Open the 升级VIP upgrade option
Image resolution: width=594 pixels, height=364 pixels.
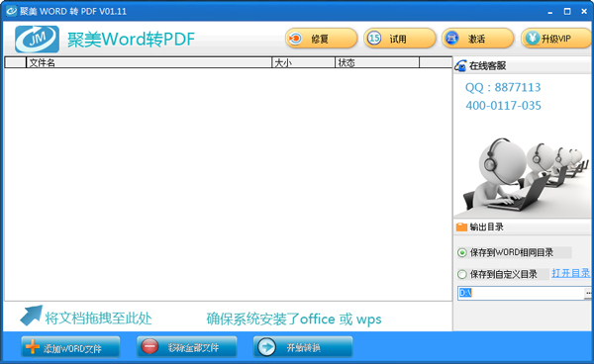[556, 39]
